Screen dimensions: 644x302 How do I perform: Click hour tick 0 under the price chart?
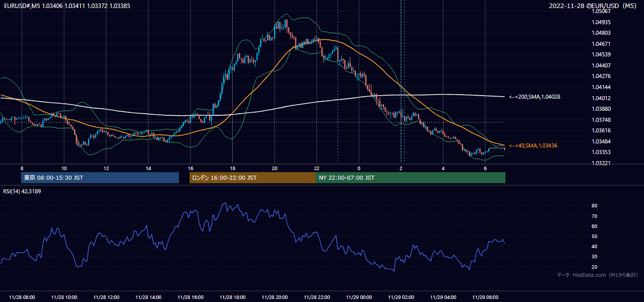pyautogui.click(x=359, y=168)
